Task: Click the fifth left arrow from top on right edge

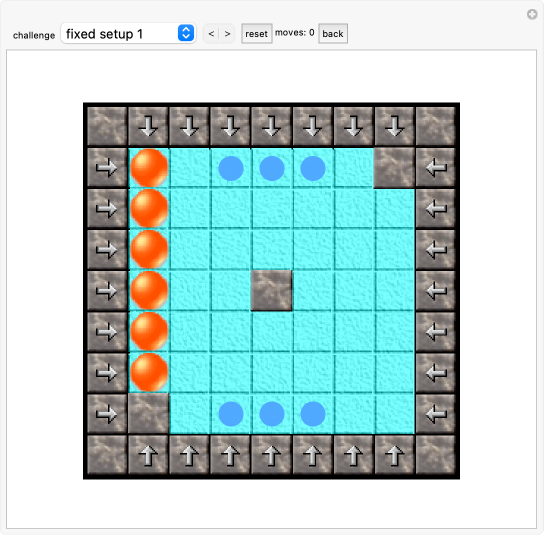Action: coord(435,332)
